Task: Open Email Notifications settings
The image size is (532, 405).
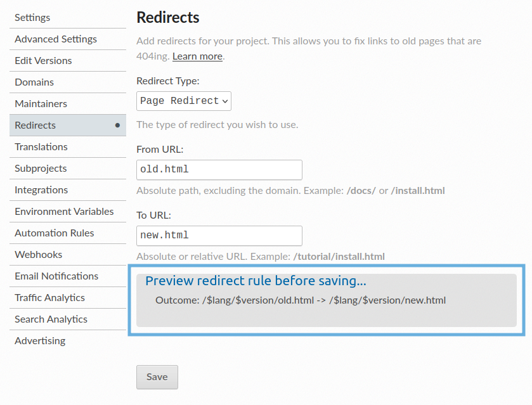Action: pyautogui.click(x=56, y=276)
